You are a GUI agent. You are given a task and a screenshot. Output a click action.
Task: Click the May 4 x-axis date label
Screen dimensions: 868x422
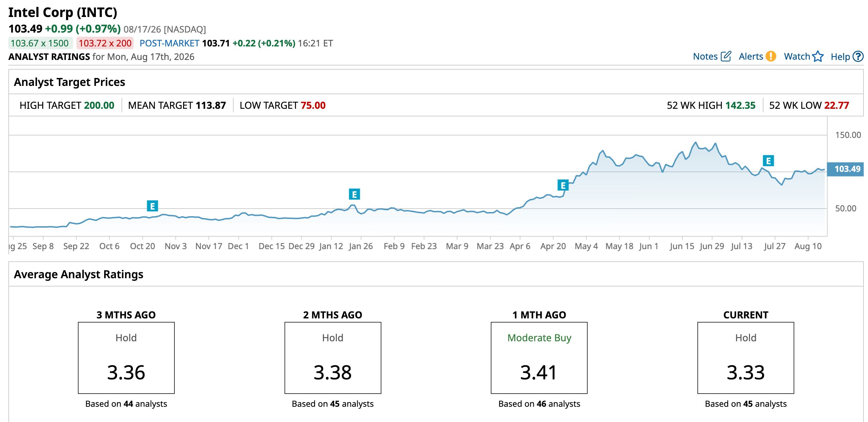tap(586, 246)
